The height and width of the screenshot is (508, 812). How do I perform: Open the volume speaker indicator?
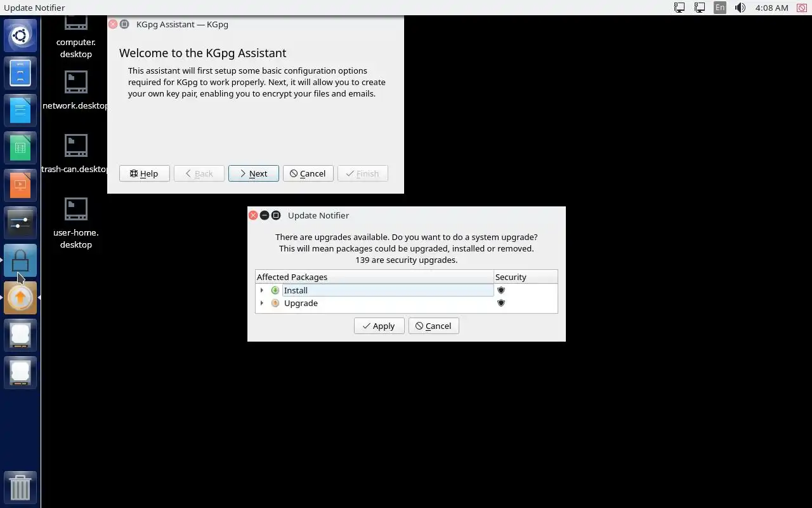pyautogui.click(x=740, y=8)
